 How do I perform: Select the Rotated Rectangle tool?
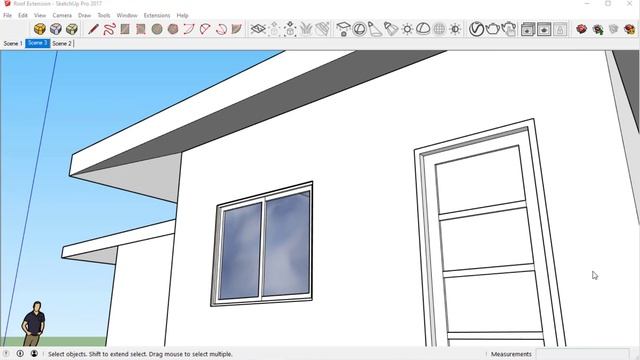(x=141, y=29)
